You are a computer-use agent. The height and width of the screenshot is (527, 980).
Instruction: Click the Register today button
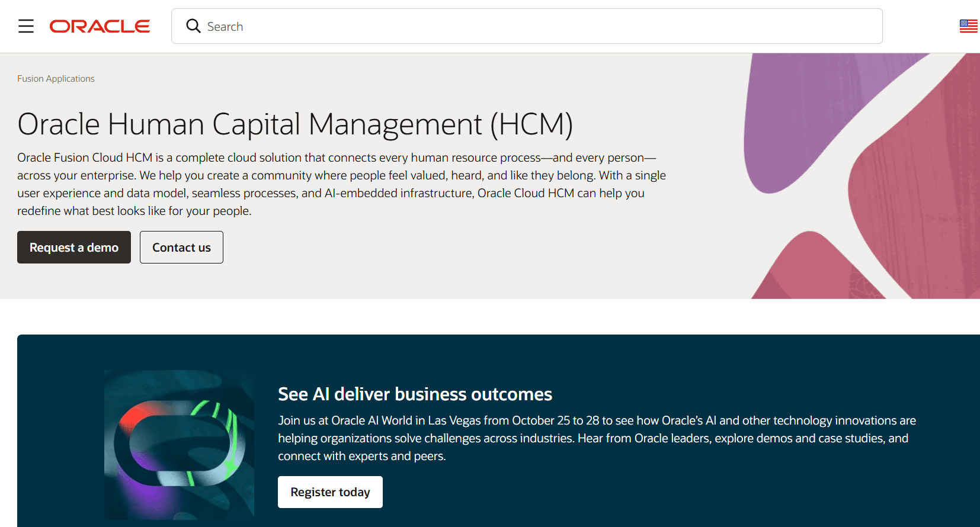pyautogui.click(x=330, y=492)
